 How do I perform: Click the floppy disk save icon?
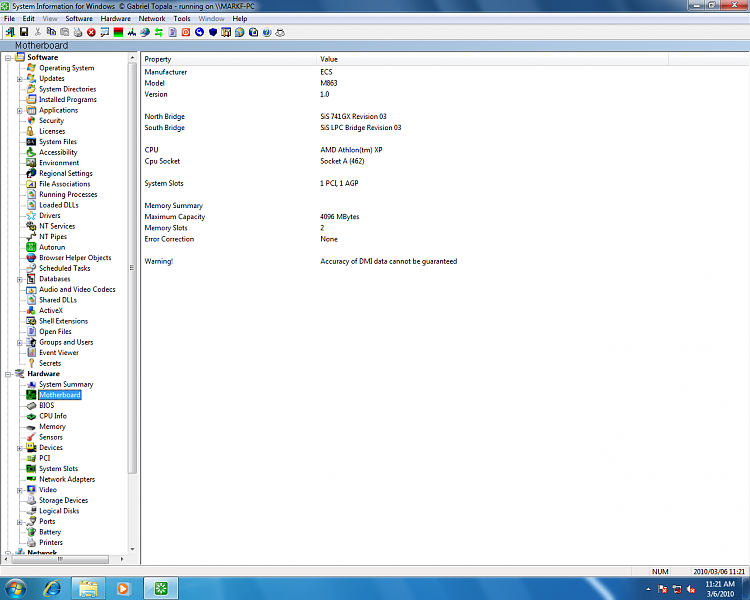point(24,32)
